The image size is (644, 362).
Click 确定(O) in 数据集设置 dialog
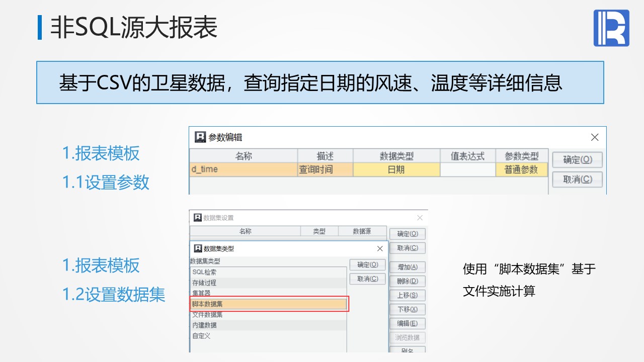(408, 234)
